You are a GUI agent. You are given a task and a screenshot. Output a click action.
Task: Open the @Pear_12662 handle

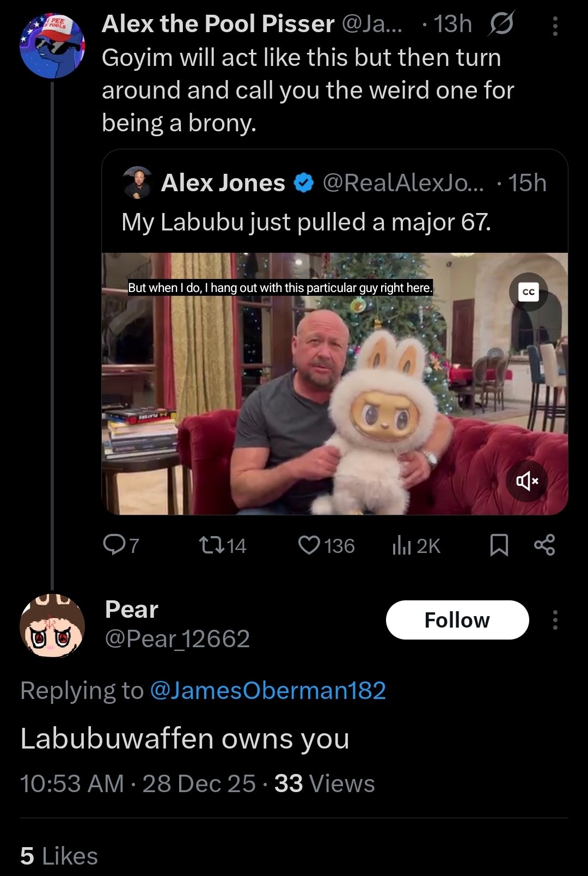pyautogui.click(x=177, y=639)
